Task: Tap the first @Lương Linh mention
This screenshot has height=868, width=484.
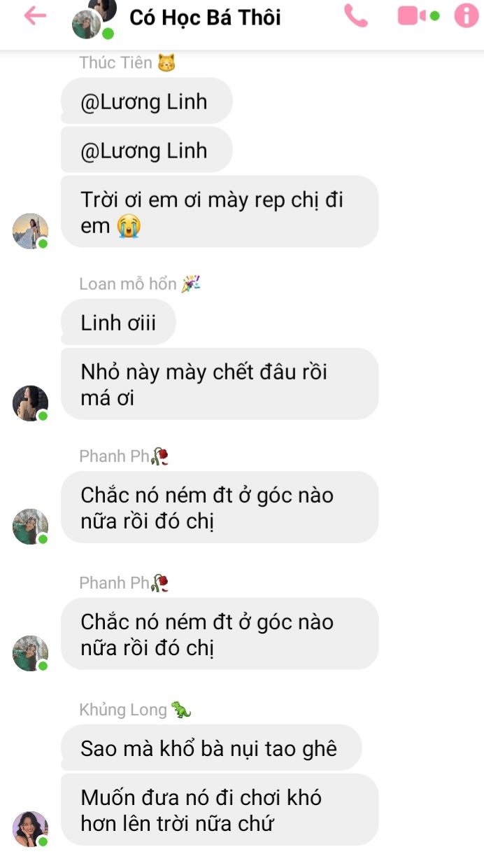Action: pyautogui.click(x=146, y=101)
